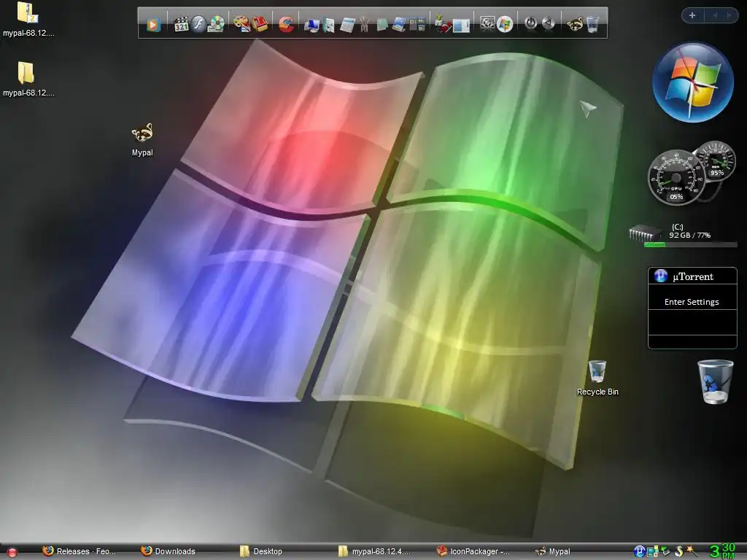Switch to mypal-68.12.4 taskbar window
The image size is (747, 560).
tap(374, 551)
